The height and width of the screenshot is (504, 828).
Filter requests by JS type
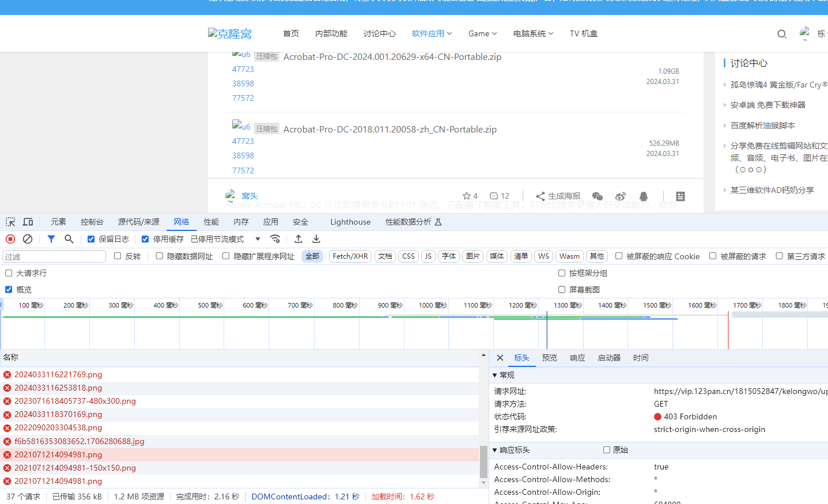coord(428,256)
